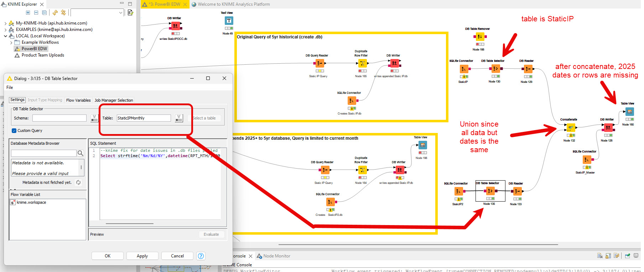Click the Refresh icon in KNIME Explorer toolbar

pyautogui.click(x=55, y=13)
